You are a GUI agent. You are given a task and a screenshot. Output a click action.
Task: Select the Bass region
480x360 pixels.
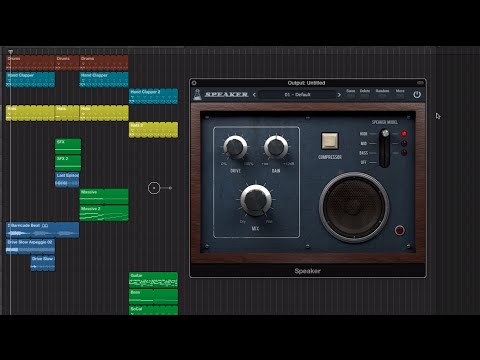153,296
